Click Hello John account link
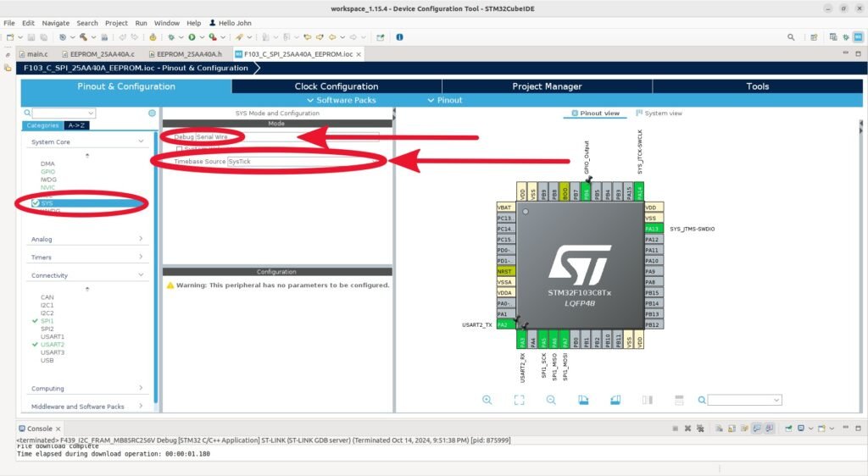The width and height of the screenshot is (868, 476). [231, 23]
